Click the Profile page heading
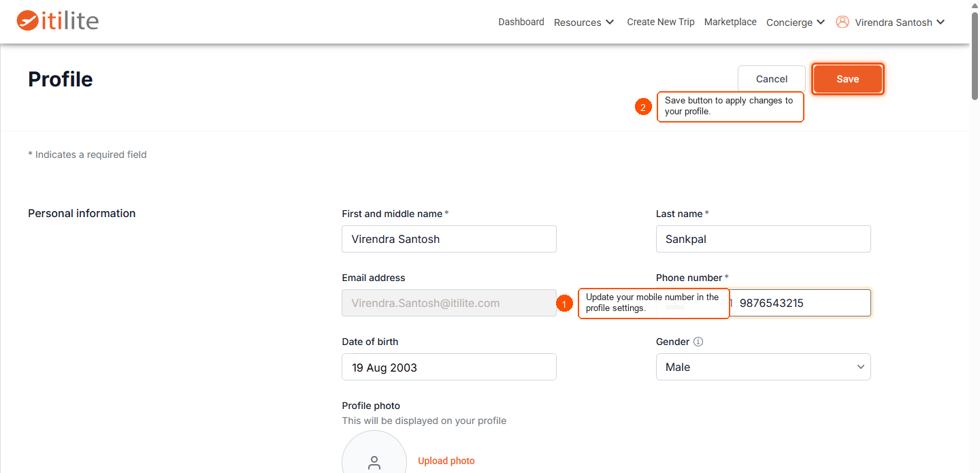980x473 pixels. coord(61,79)
